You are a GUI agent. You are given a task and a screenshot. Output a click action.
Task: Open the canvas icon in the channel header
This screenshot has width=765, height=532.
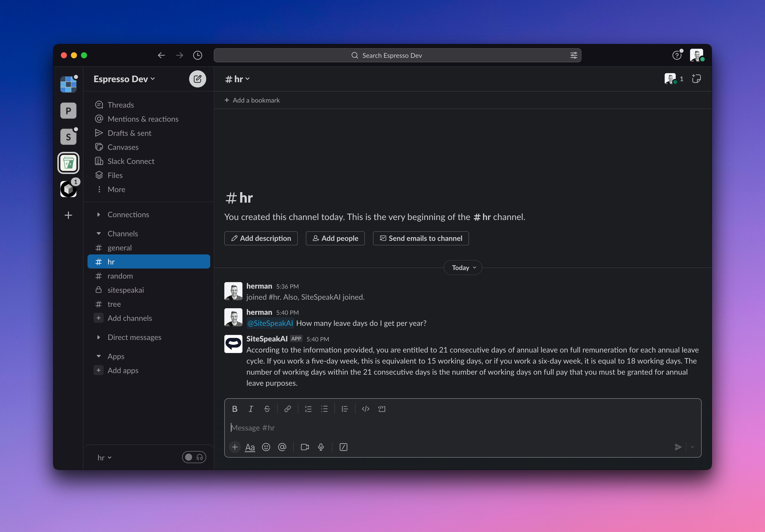(x=696, y=79)
